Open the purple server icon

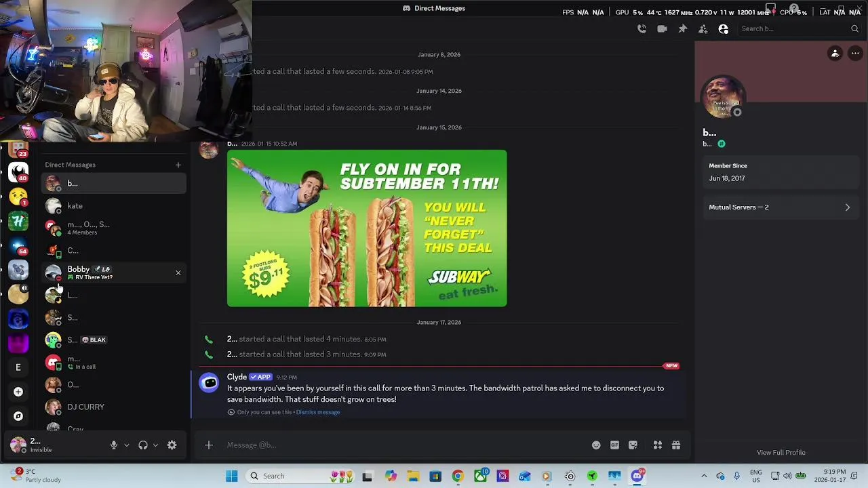pos(18,343)
